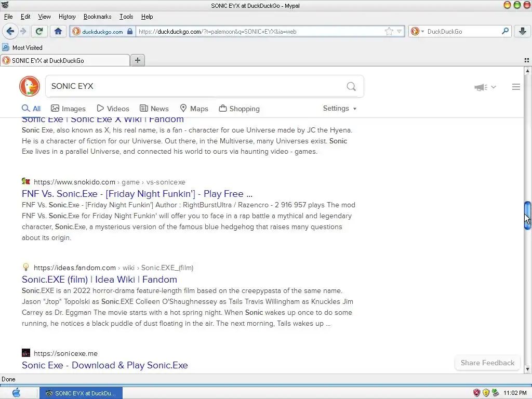
Task: Open Sonic.EXE (film) Idea Wiki link
Action: pyautogui.click(x=99, y=280)
